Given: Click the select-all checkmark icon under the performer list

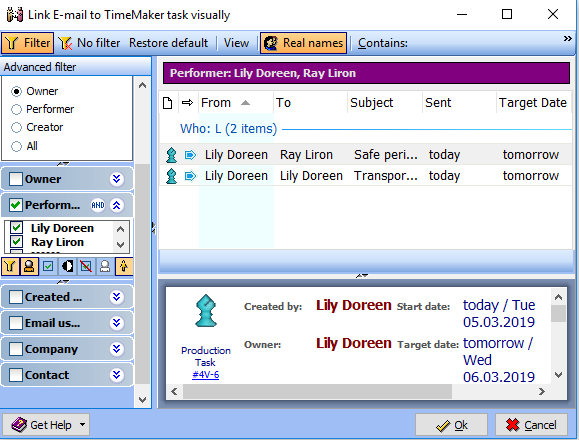Looking at the screenshot, I should (48, 267).
